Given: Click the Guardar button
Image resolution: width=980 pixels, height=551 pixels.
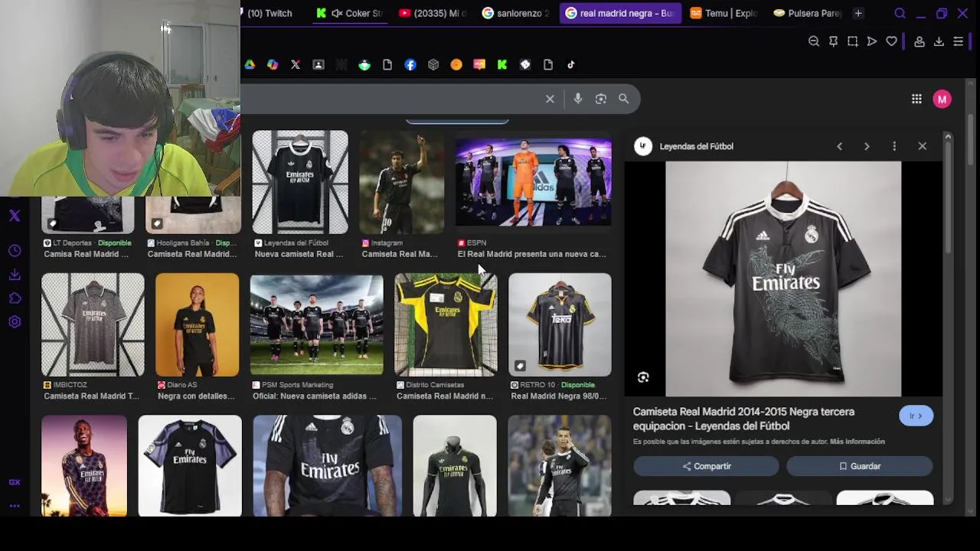Looking at the screenshot, I should tap(860, 466).
